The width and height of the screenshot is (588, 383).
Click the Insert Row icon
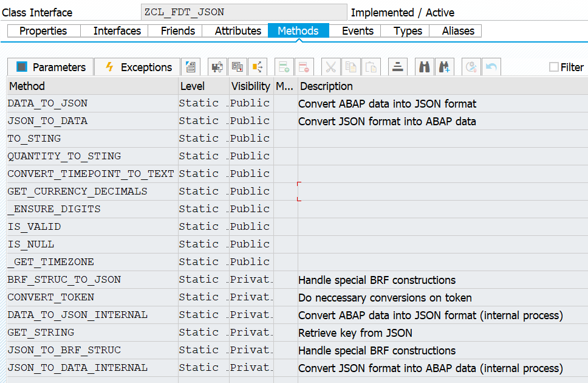click(x=284, y=67)
